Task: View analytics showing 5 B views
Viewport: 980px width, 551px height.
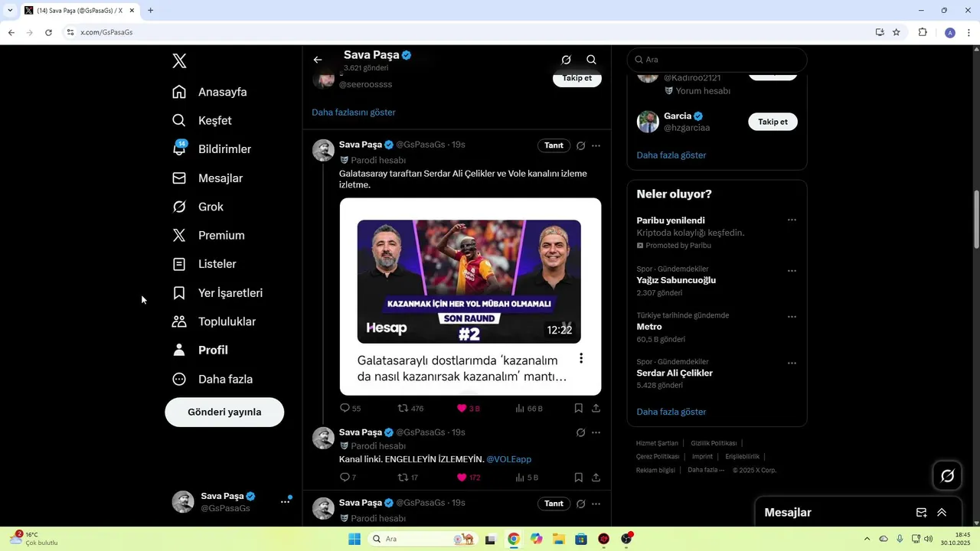Action: [x=527, y=478]
